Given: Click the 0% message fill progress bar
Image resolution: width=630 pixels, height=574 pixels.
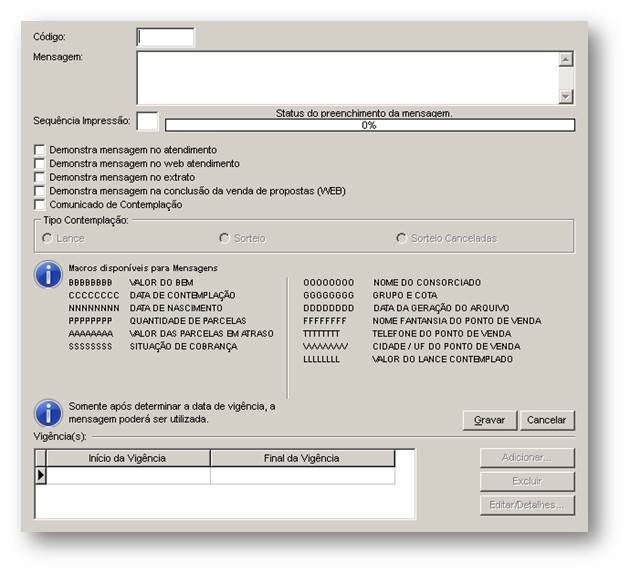Looking at the screenshot, I should tap(370, 125).
